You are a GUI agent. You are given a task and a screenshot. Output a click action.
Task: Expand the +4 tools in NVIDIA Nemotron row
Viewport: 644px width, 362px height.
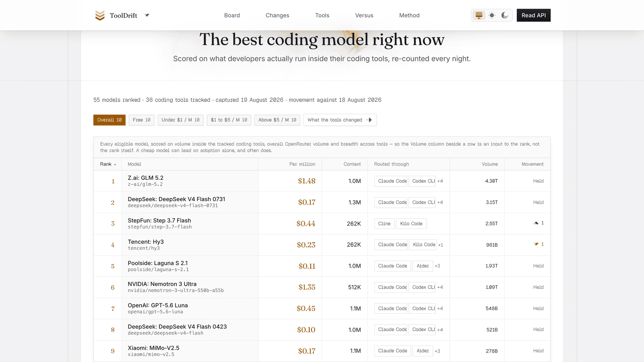440,287
